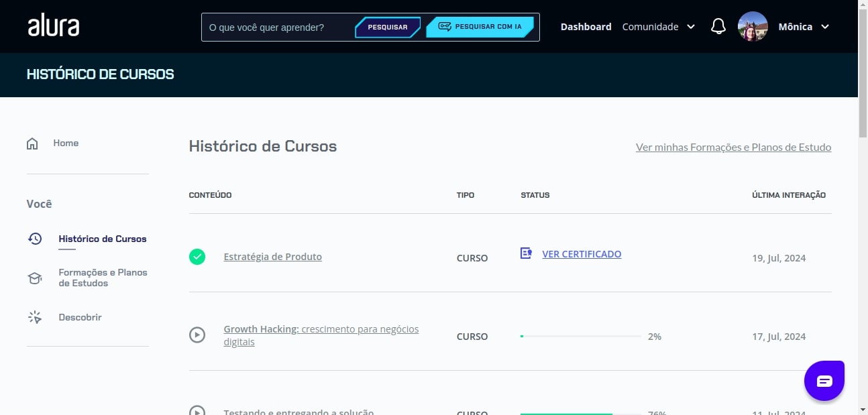Screen dimensions: 868x415
Task: Click Growth Hacking 2% progress bar
Action: [581, 336]
